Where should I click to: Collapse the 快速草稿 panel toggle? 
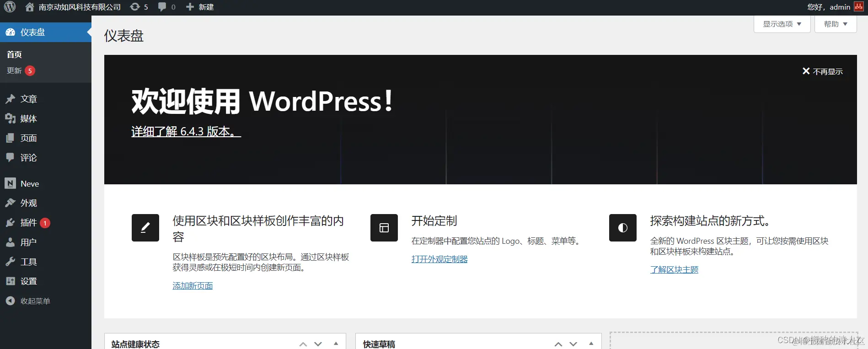591,344
